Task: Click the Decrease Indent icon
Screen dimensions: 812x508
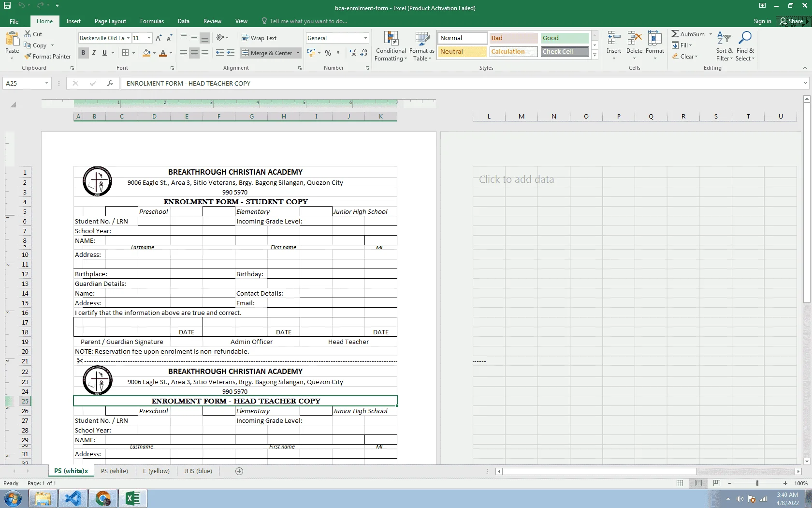Action: (x=220, y=53)
